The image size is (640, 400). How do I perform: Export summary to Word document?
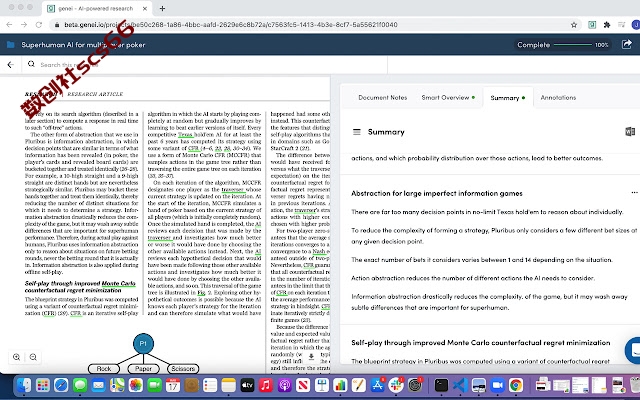click(x=630, y=131)
